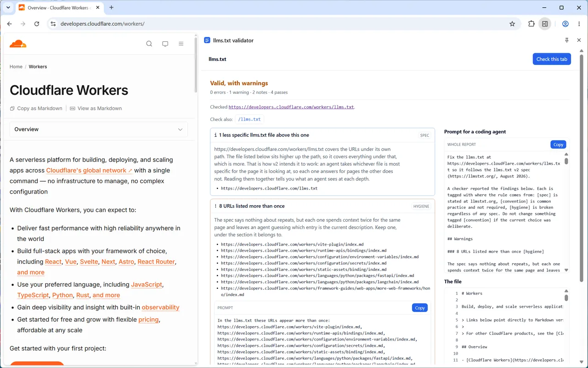The image size is (588, 368).
Task: Click the browser back arrow
Action: click(10, 24)
